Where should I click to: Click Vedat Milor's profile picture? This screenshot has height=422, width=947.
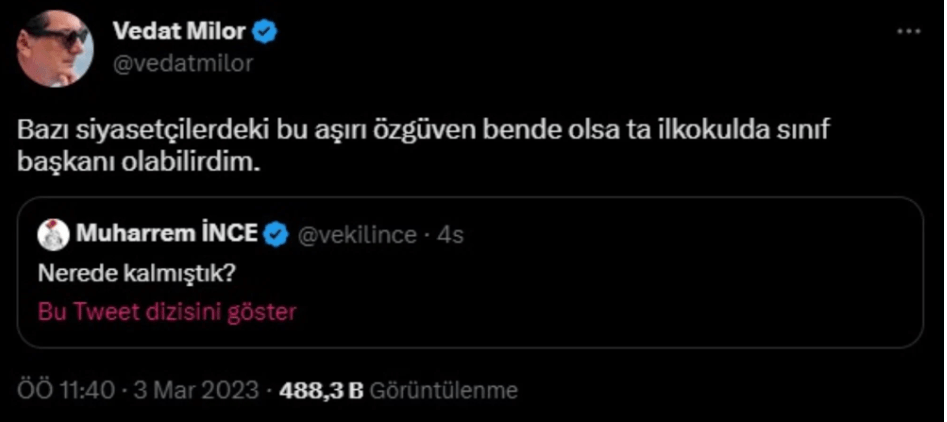tap(56, 48)
